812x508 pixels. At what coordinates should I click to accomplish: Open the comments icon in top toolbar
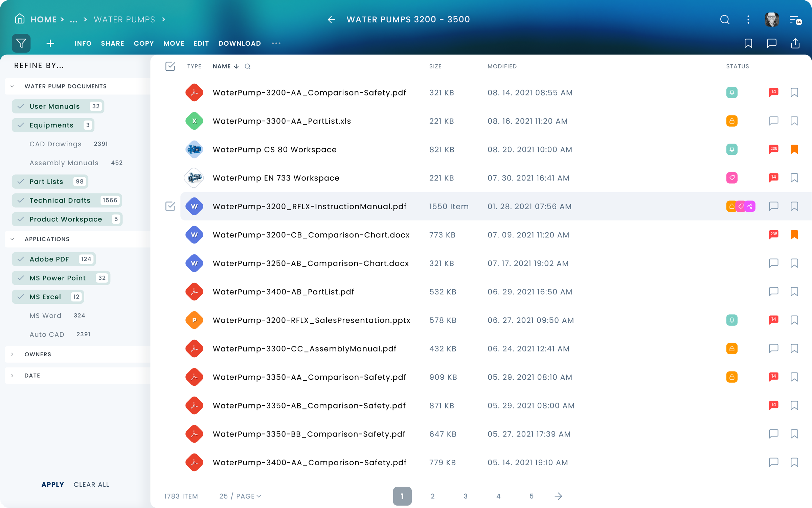[772, 43]
